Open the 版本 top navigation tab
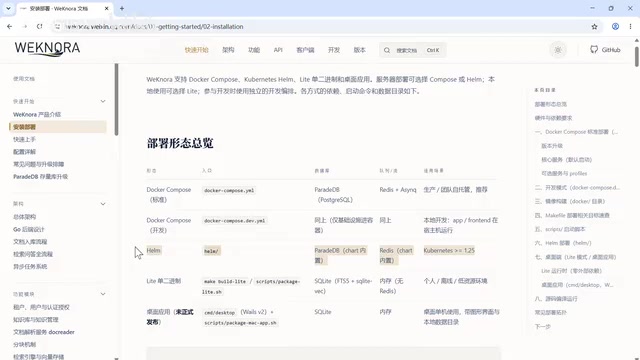This screenshot has width=640, height=360. point(360,50)
